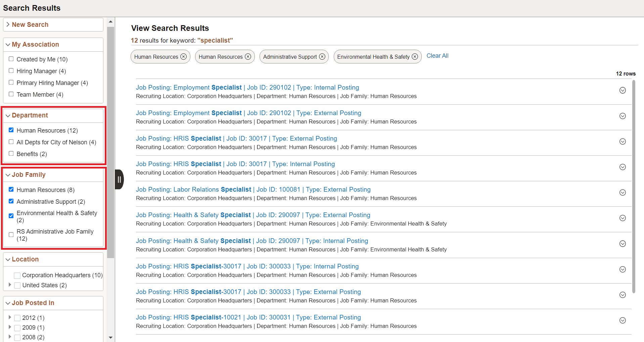Check the Hiring Manager association checkbox
The width and height of the screenshot is (644, 342).
coord(11,70)
